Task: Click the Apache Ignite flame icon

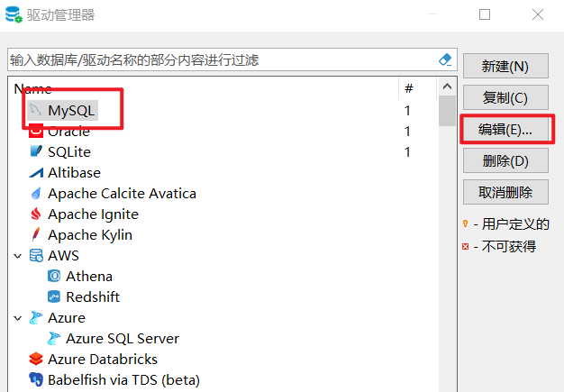Action: [x=36, y=214]
